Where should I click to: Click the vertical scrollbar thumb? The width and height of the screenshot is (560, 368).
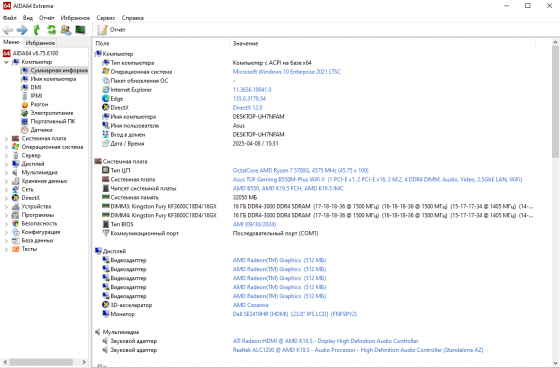tap(555, 102)
